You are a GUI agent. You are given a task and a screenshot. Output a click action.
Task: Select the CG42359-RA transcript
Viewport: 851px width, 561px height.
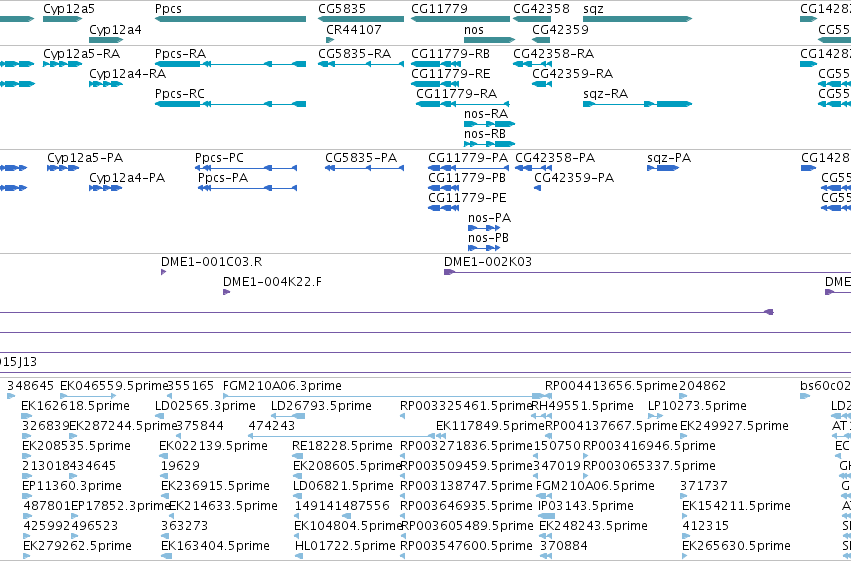coord(542,84)
